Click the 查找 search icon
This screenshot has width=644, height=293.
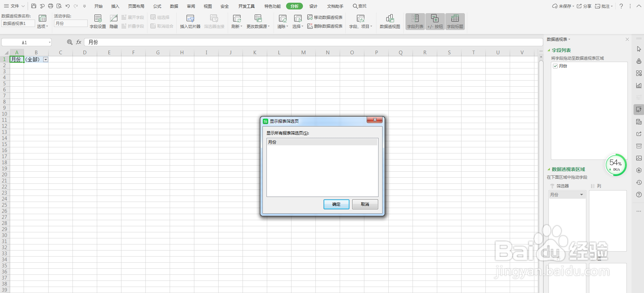pos(360,6)
